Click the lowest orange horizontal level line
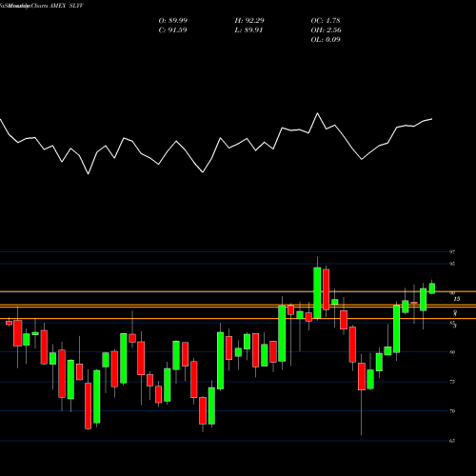Viewport: 476px width, 476px height. point(238,318)
